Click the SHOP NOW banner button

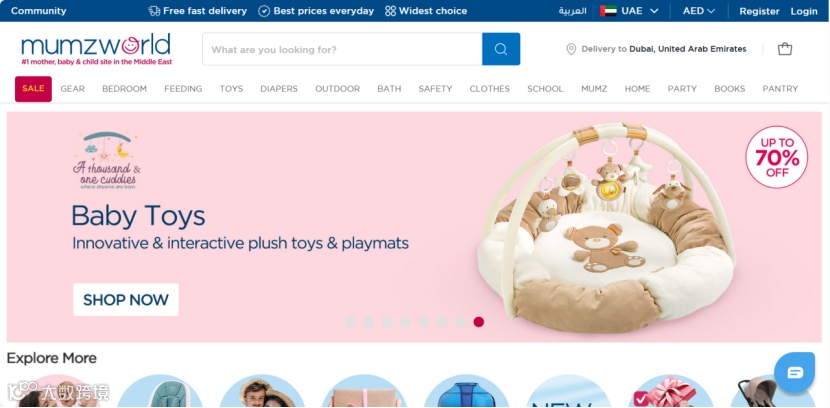coord(126,300)
